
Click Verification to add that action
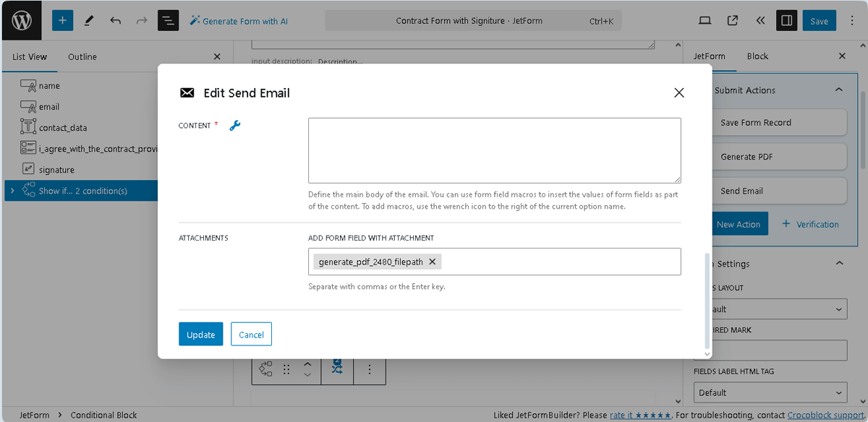pos(810,224)
